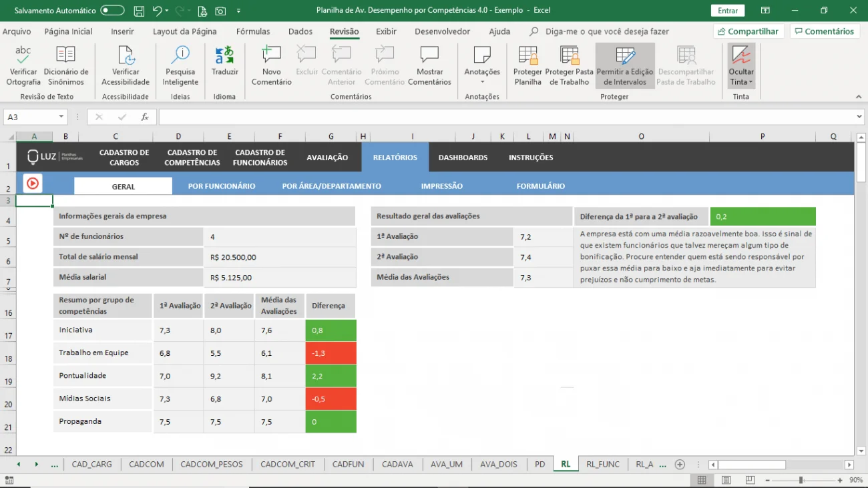Zoom out with the minus button
This screenshot has width=868, height=488.
[x=767, y=480]
